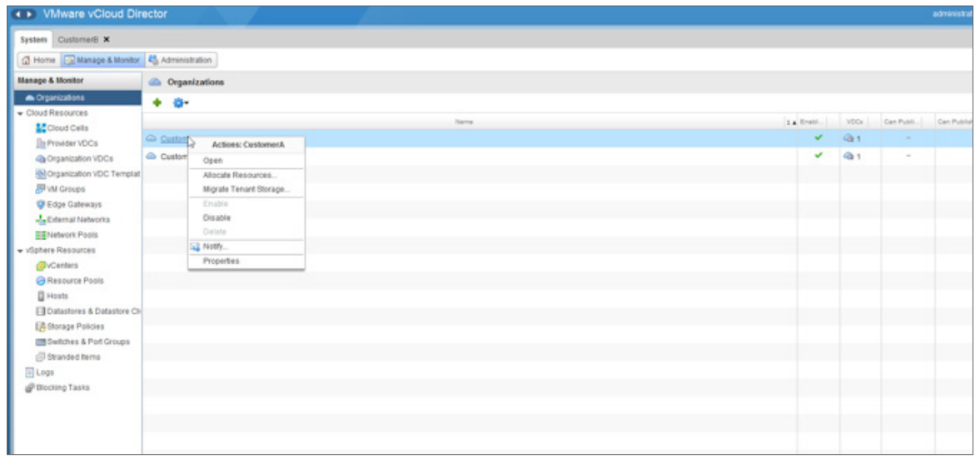
Task: Click VDCs count icon in second row
Action: click(x=848, y=157)
